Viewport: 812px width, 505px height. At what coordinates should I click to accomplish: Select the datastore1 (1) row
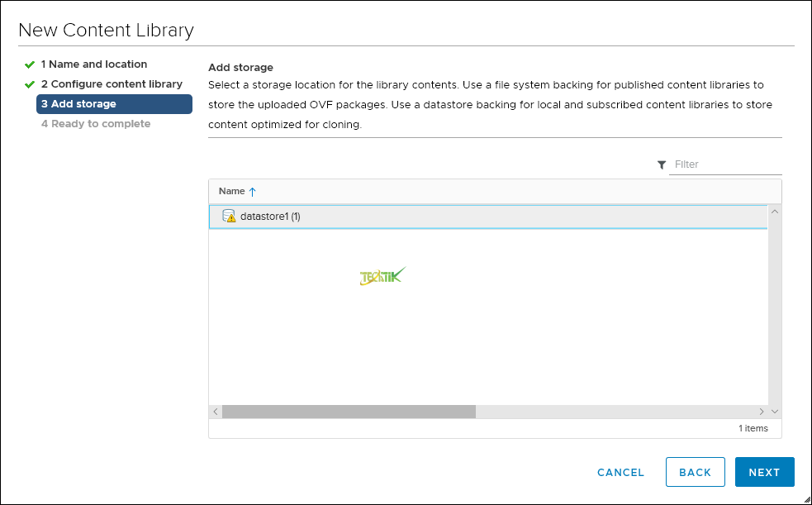click(487, 217)
